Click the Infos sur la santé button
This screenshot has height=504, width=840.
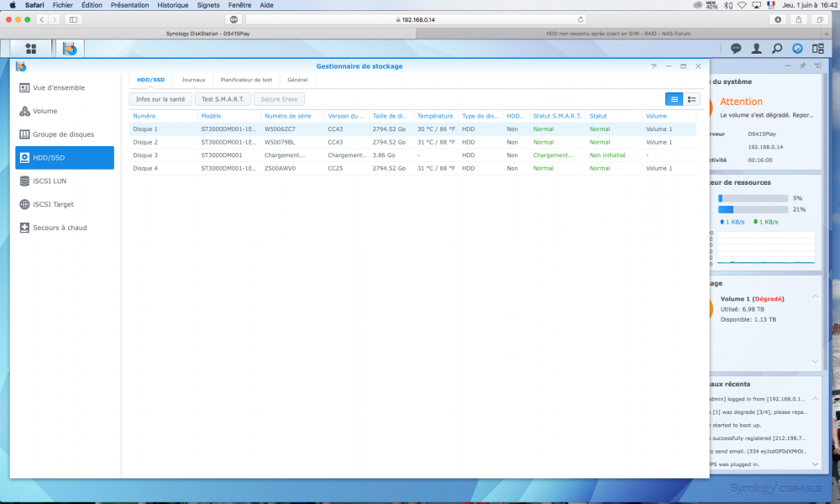(x=160, y=99)
